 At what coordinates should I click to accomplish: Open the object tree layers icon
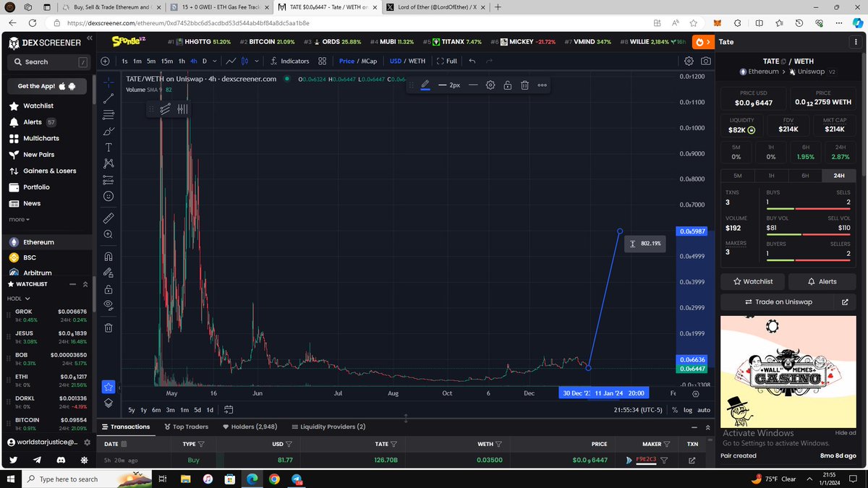[109, 403]
